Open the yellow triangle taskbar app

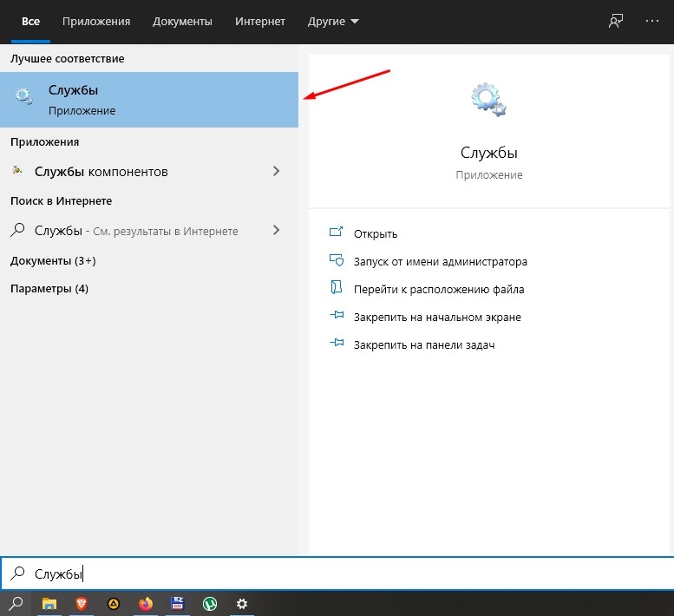(114, 604)
